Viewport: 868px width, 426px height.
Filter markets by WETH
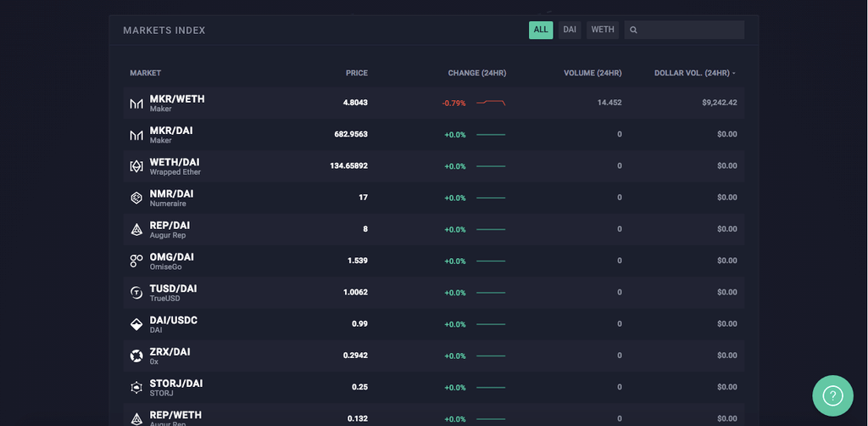point(603,30)
